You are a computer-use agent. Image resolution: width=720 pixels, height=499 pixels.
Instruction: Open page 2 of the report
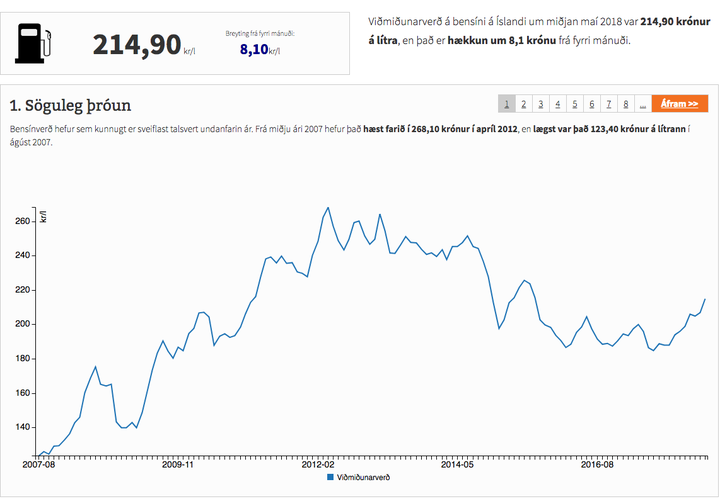tap(523, 104)
